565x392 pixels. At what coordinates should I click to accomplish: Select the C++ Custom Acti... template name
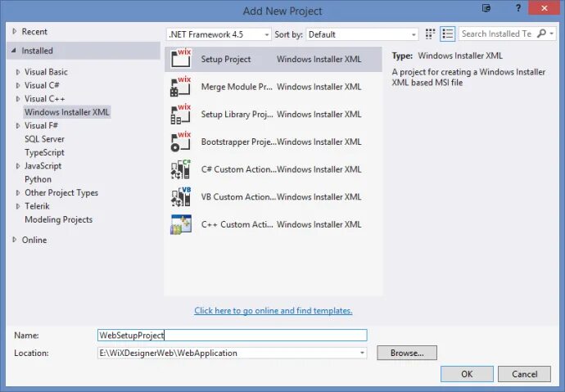click(237, 224)
